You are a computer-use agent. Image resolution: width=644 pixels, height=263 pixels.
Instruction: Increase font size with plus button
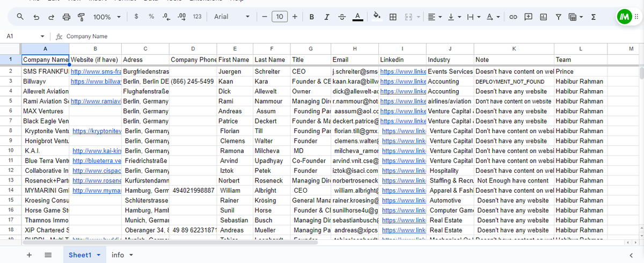pos(295,17)
